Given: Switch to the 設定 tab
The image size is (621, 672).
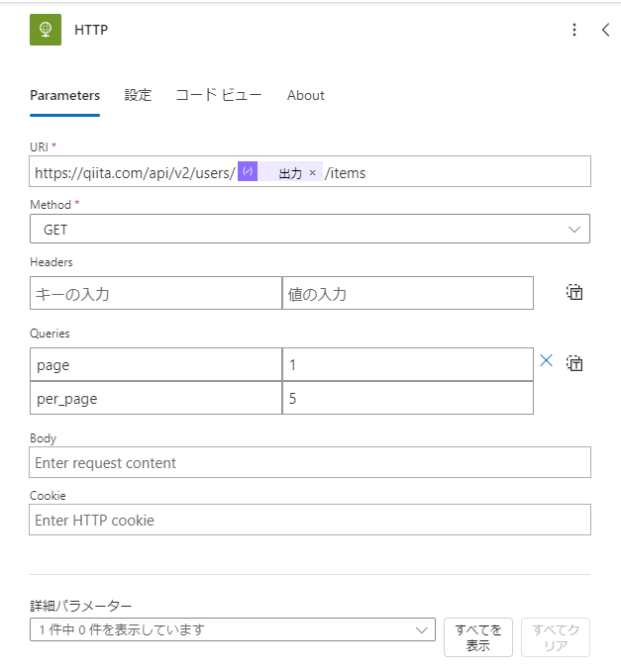Looking at the screenshot, I should click(x=138, y=95).
